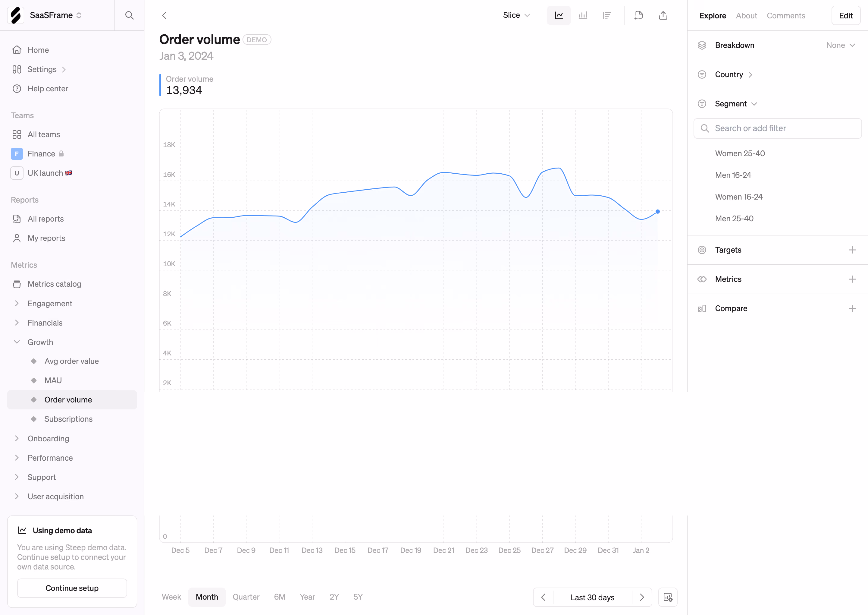Add a metric with plus icon
Image resolution: width=868 pixels, height=615 pixels.
point(852,279)
